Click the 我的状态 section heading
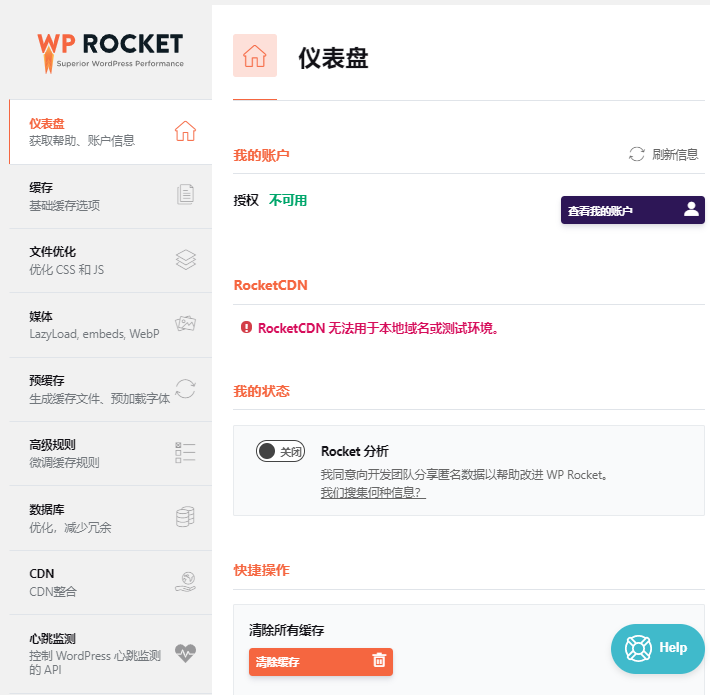 pyautogui.click(x=261, y=391)
